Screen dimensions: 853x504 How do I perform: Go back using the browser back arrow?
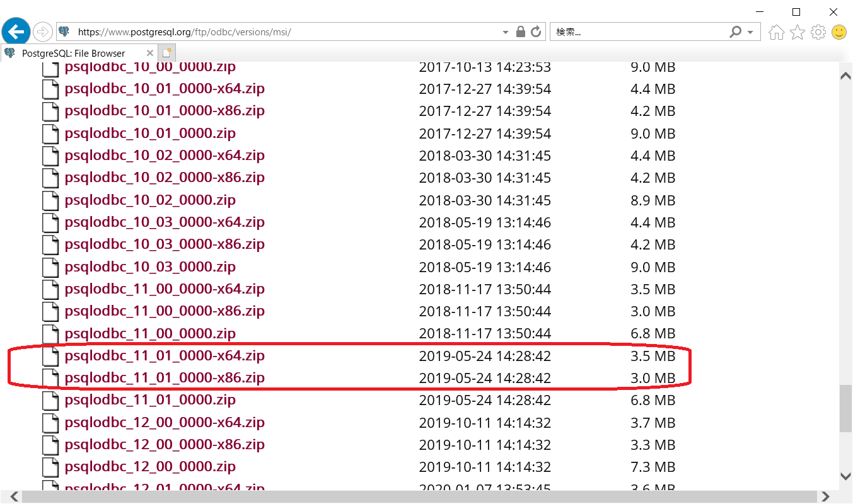click(16, 30)
